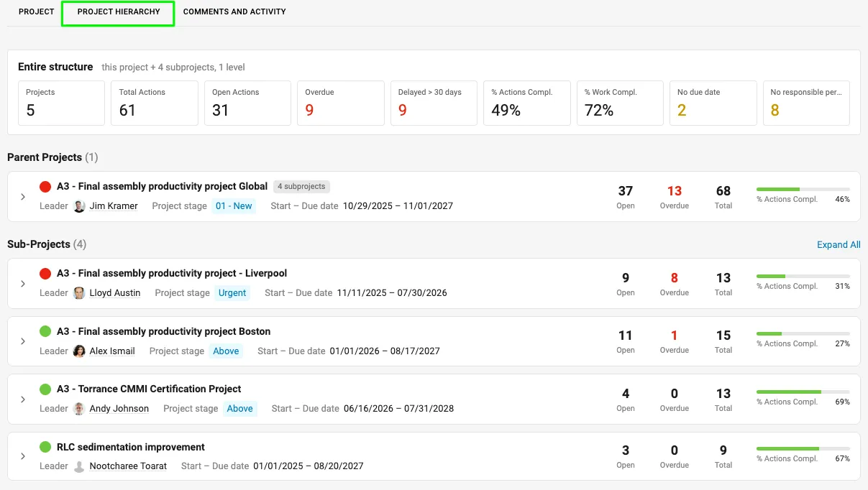Open 'A3 - Final assembly productivity project - Liverpool' title
868x490 pixels.
[x=172, y=274]
